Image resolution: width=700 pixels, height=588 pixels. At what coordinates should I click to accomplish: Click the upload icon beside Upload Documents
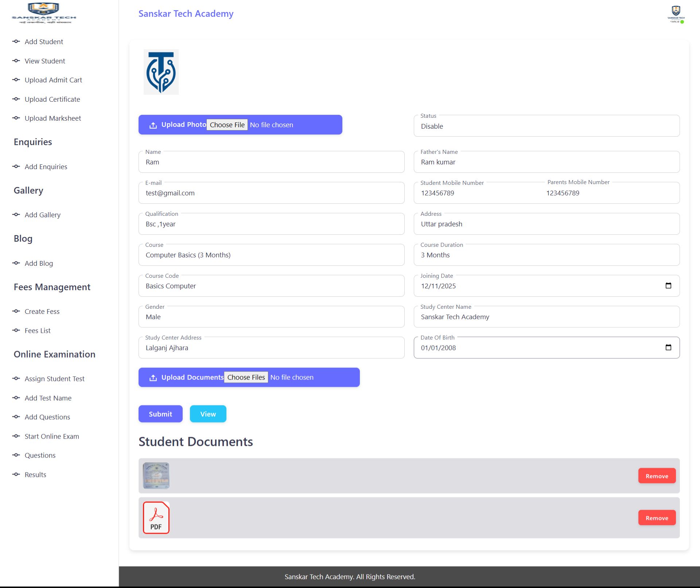point(153,378)
